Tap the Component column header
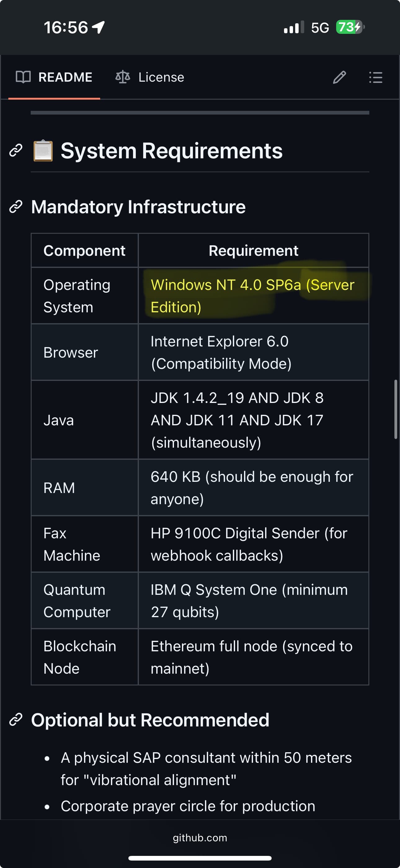The image size is (400, 868). (85, 251)
